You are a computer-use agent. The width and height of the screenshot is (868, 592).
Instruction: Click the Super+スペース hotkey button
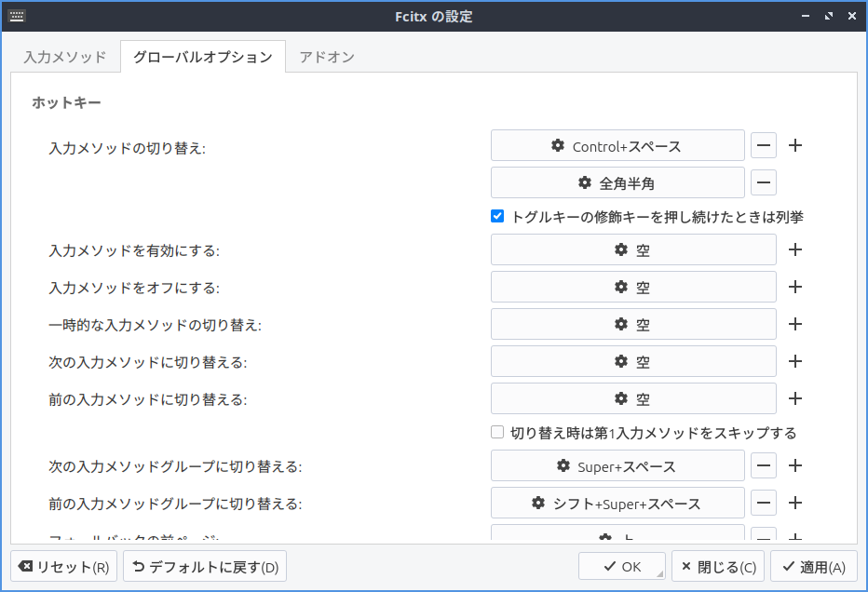click(617, 465)
